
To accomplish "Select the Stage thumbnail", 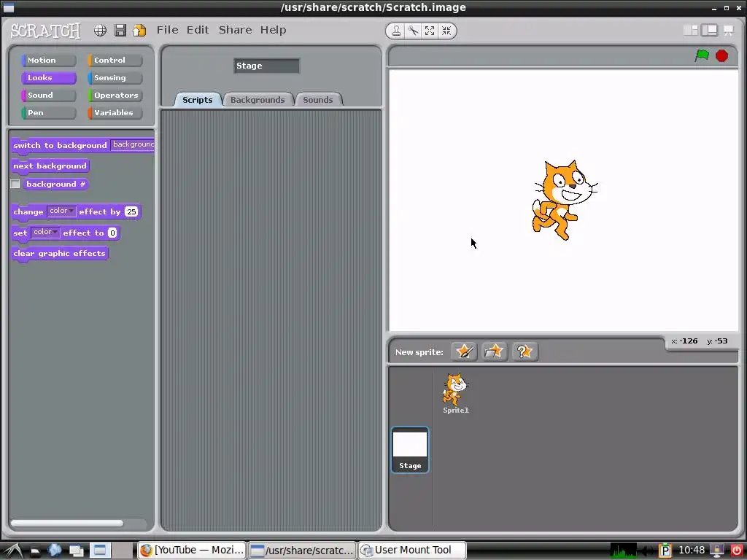I will [x=410, y=450].
